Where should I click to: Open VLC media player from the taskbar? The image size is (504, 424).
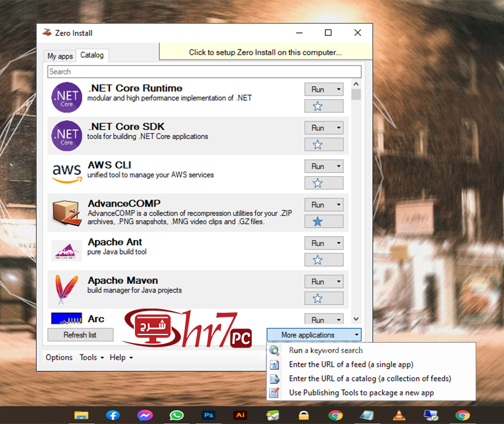tap(399, 415)
